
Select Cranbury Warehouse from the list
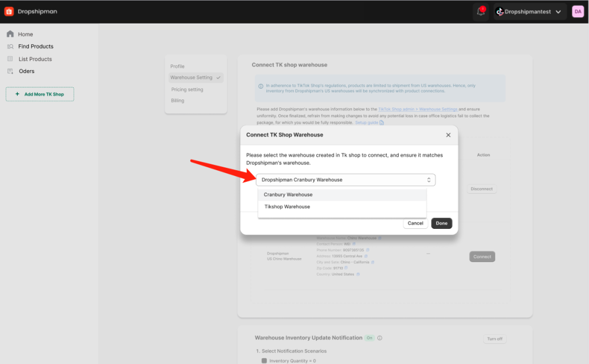point(342,194)
